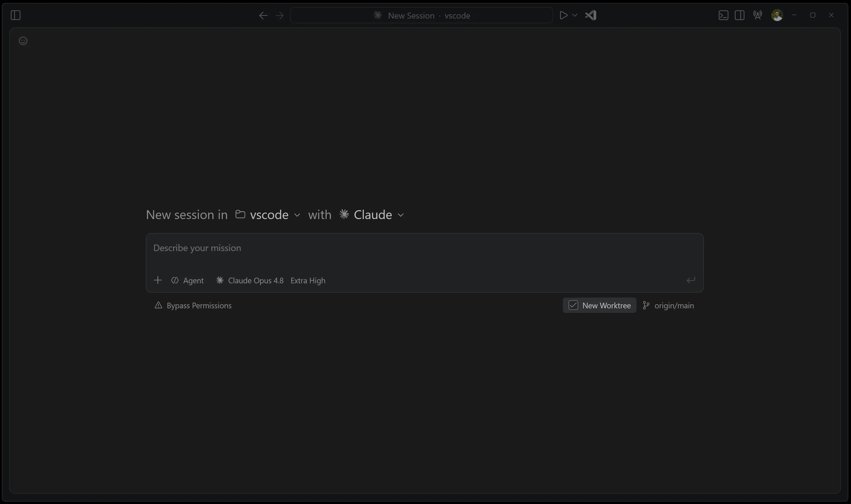Go back with the left arrow
The width and height of the screenshot is (851, 504).
tap(263, 16)
